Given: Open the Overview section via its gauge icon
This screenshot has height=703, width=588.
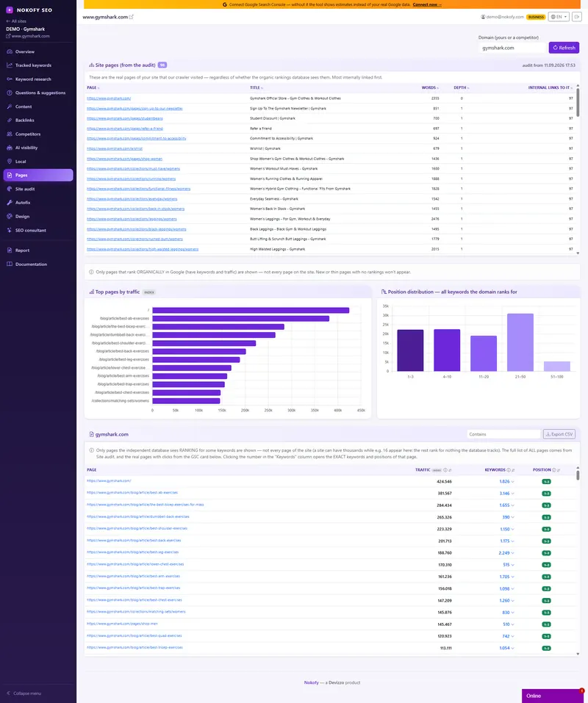Looking at the screenshot, I should [x=10, y=51].
